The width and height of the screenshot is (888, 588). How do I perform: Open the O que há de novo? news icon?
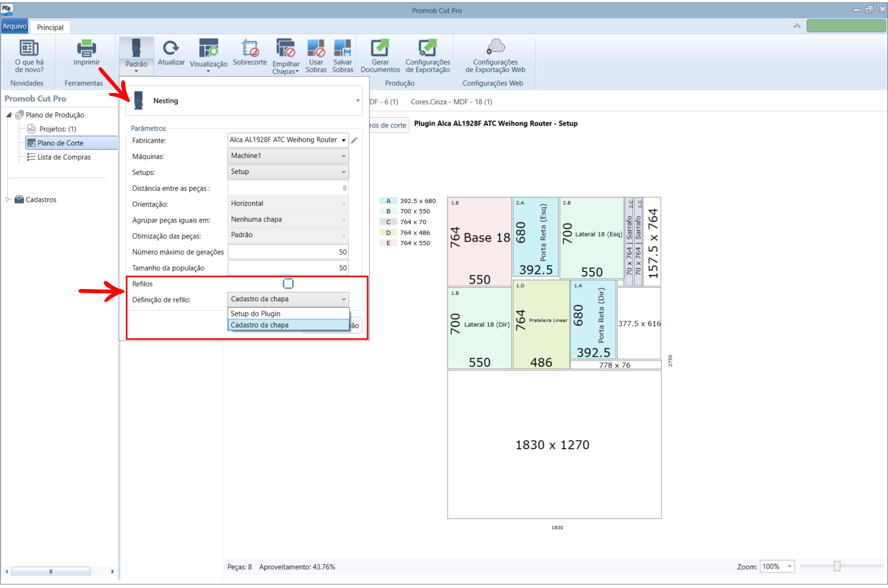(29, 47)
